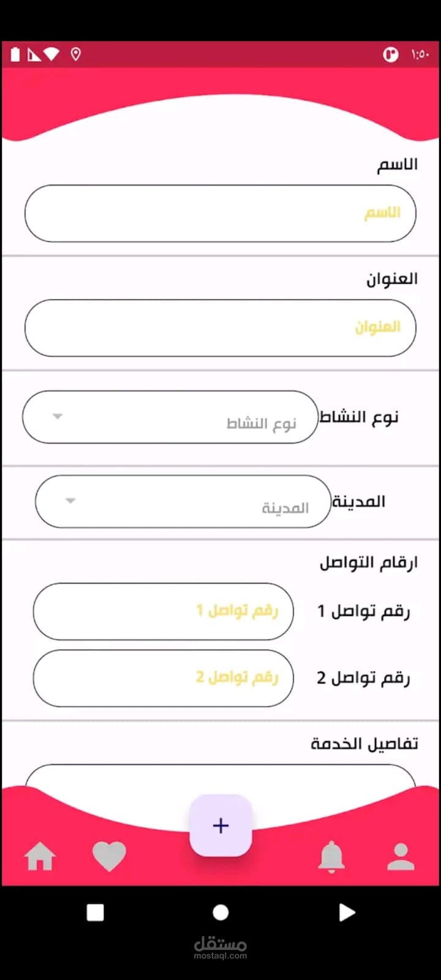Open the المدينة combo box

[183, 502]
